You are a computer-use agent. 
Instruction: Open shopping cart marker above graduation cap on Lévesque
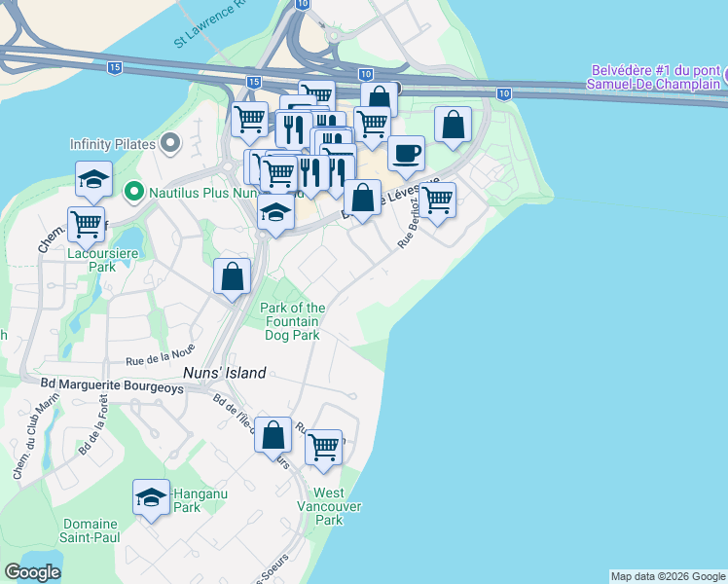click(279, 174)
